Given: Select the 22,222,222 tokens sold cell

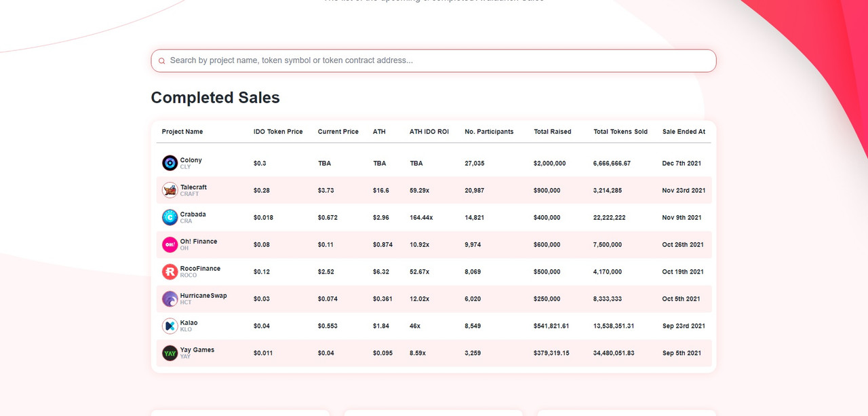Looking at the screenshot, I should pos(610,218).
